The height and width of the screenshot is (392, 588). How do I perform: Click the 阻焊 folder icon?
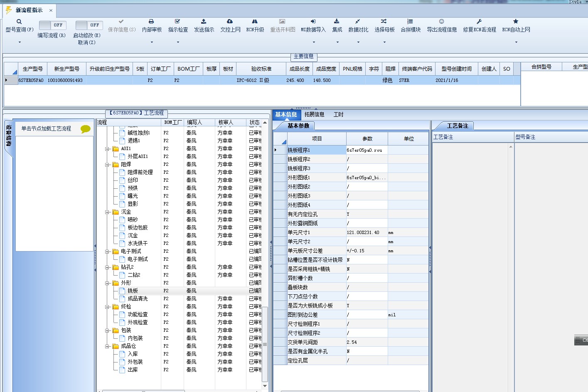point(116,165)
